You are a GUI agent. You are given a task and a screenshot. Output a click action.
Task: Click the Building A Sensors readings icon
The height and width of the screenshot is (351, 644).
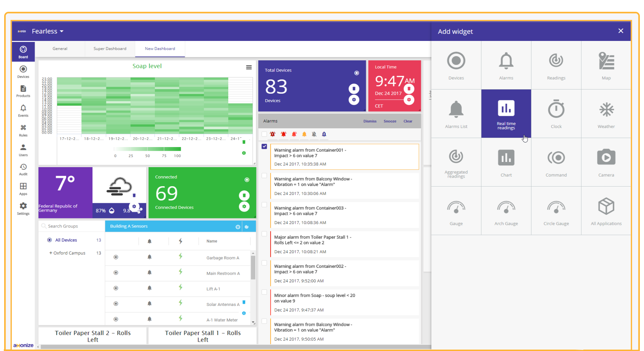247,227
